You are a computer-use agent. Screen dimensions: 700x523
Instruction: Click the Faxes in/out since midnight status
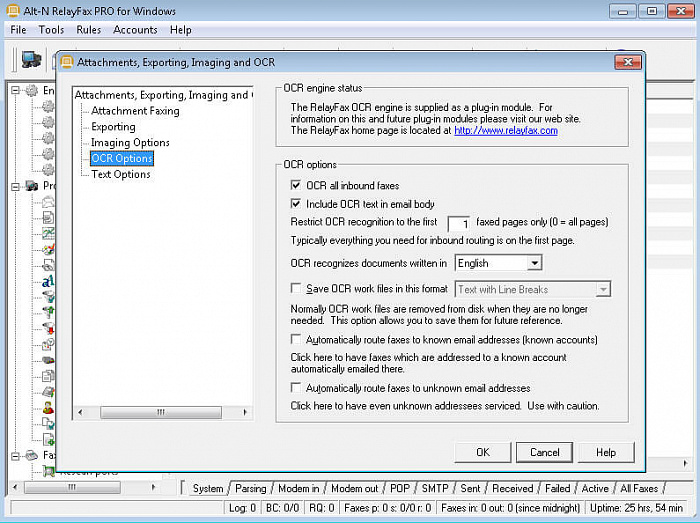pyautogui.click(x=510, y=508)
